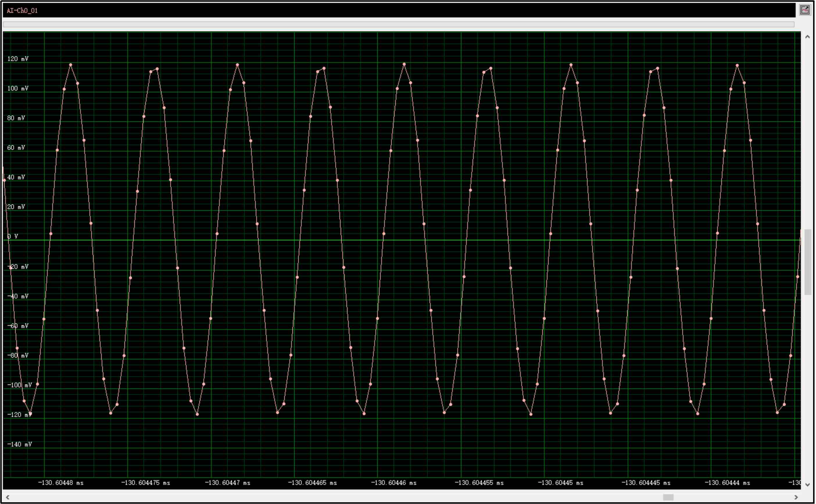Click the -130.60447 ms time label
816x504 pixels.
click(228, 483)
